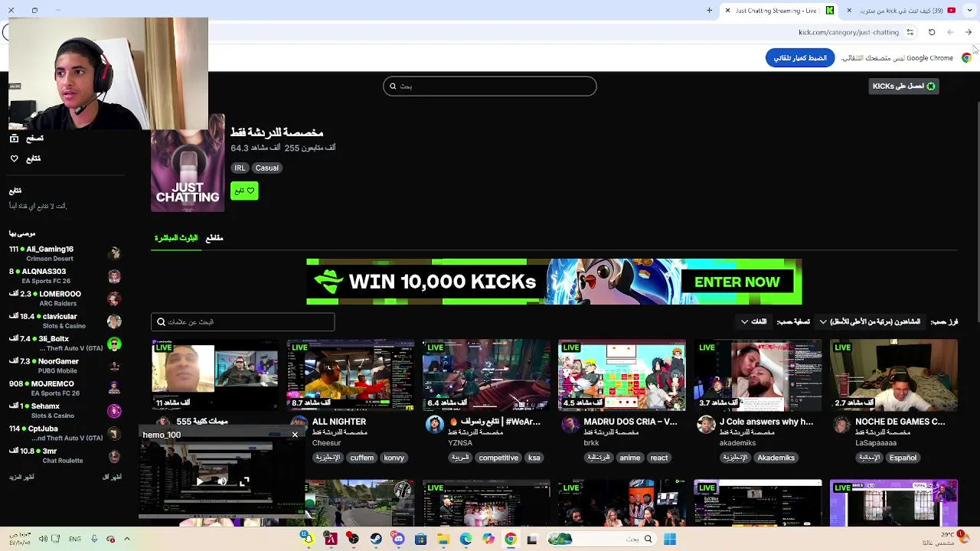980x551 pixels.
Task: Open 3li_Boltx recommended channel
Action: [65, 344]
